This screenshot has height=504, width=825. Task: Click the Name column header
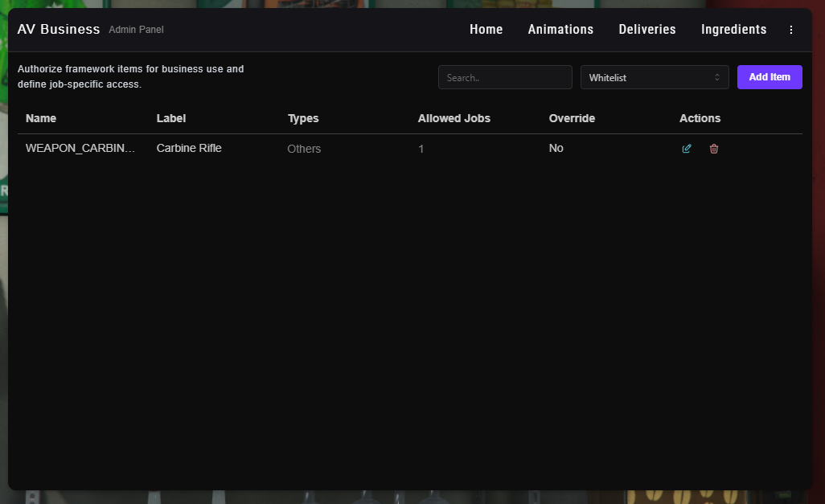(41, 118)
